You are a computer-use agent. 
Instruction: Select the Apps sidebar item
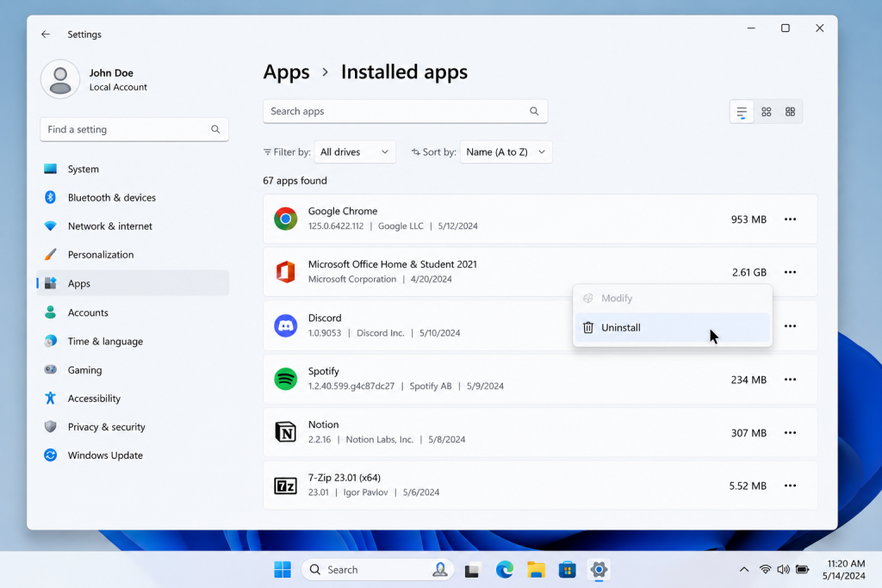[134, 283]
